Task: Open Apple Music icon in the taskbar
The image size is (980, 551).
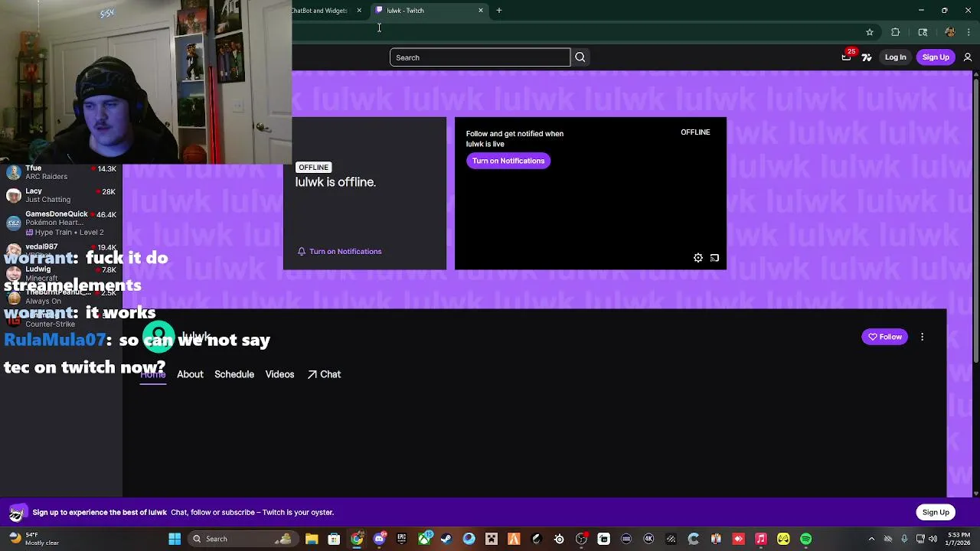Action: click(x=761, y=539)
